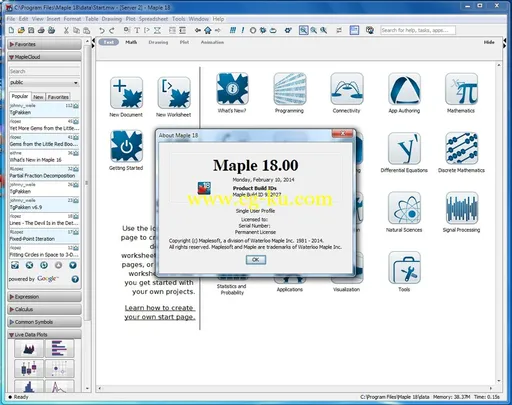
Task: Open the Getting Started icon
Action: (x=126, y=146)
